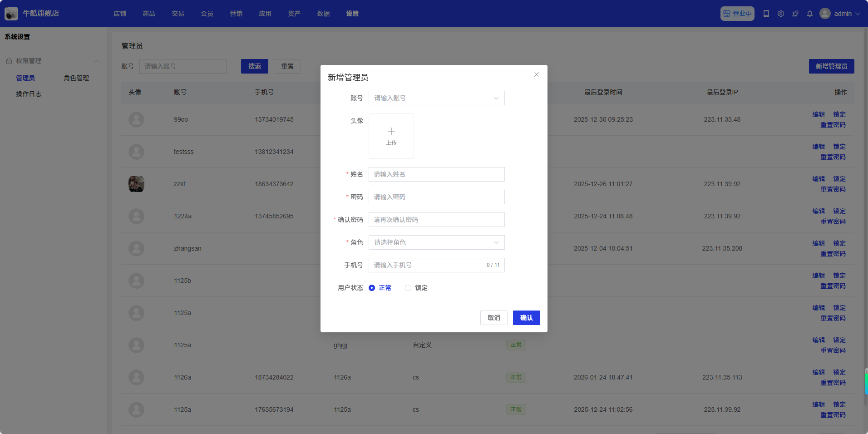Open the 交易 top menu
The height and width of the screenshot is (434, 868).
178,14
